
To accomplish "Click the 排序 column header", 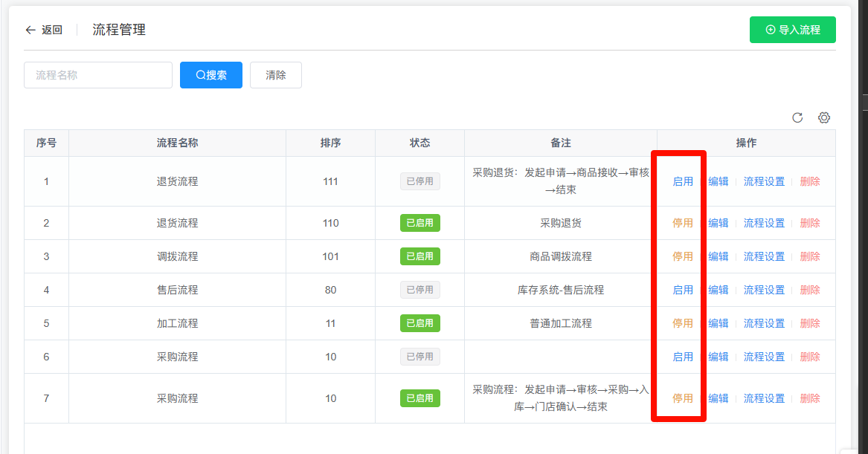I will point(330,143).
